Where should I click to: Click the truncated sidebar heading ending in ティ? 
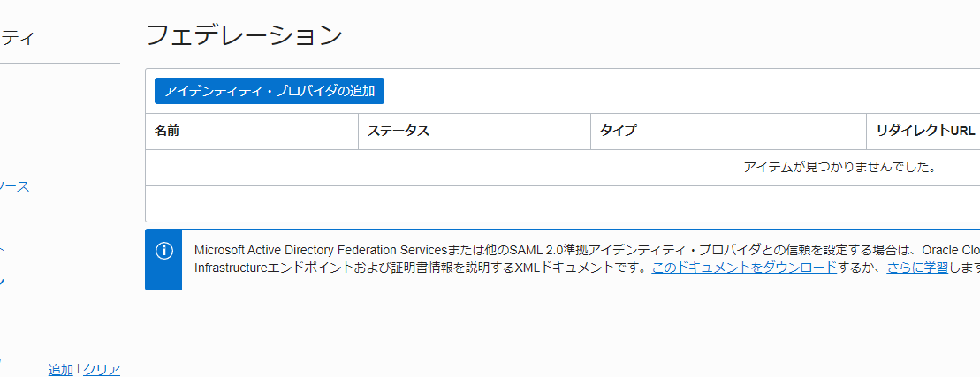18,39
